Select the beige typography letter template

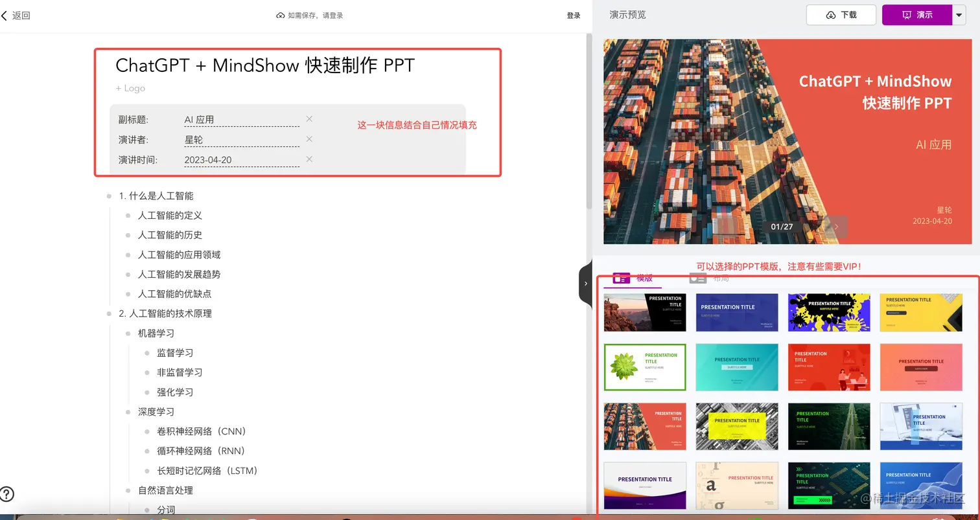(x=737, y=486)
